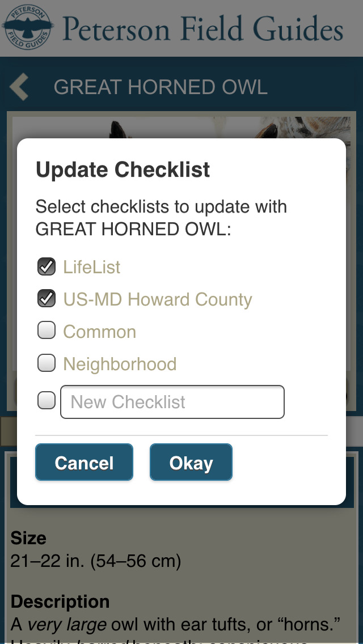The image size is (363, 644).
Task: Go back using the left chevron arrow
Action: pos(19,88)
